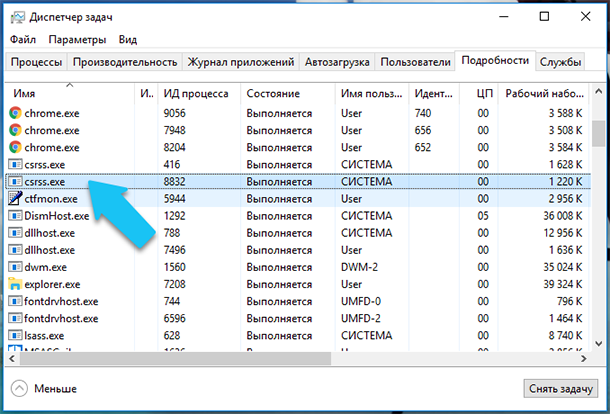Open the Параметры menu
The image size is (610, 414).
tap(77, 40)
